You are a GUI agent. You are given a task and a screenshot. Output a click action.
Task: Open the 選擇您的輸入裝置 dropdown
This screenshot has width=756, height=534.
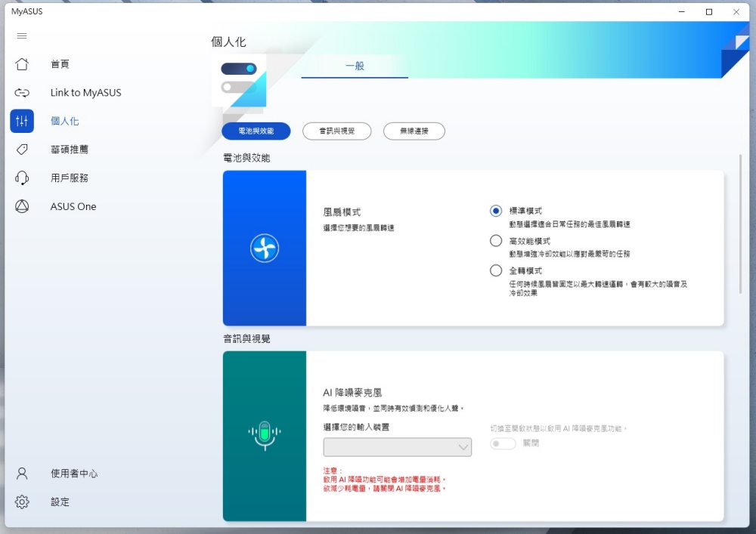pyautogui.click(x=398, y=447)
